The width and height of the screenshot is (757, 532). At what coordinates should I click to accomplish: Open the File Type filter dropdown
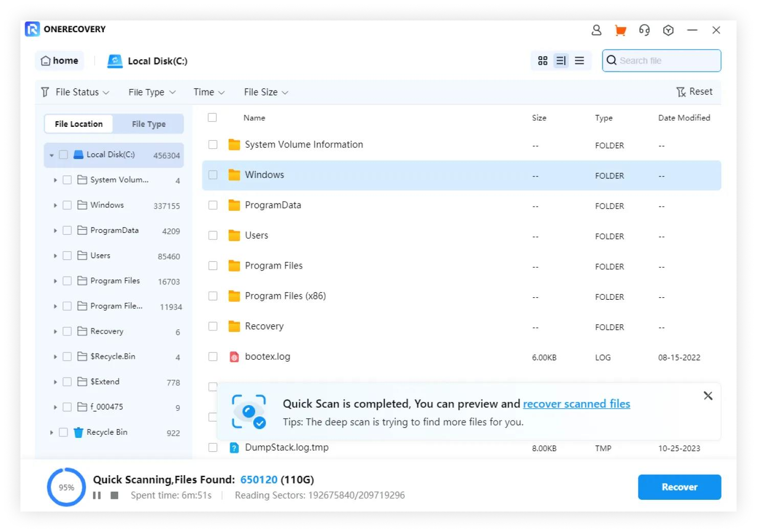coord(152,92)
